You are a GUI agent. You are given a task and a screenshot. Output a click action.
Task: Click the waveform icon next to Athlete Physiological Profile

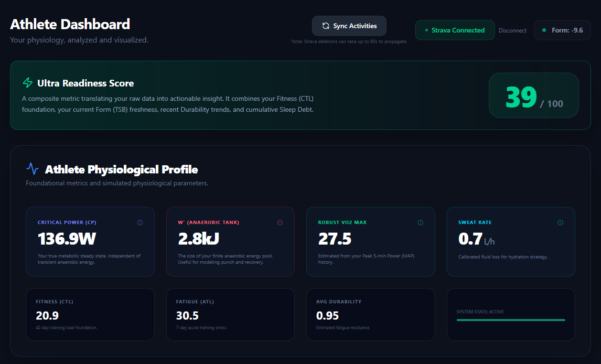tap(32, 168)
